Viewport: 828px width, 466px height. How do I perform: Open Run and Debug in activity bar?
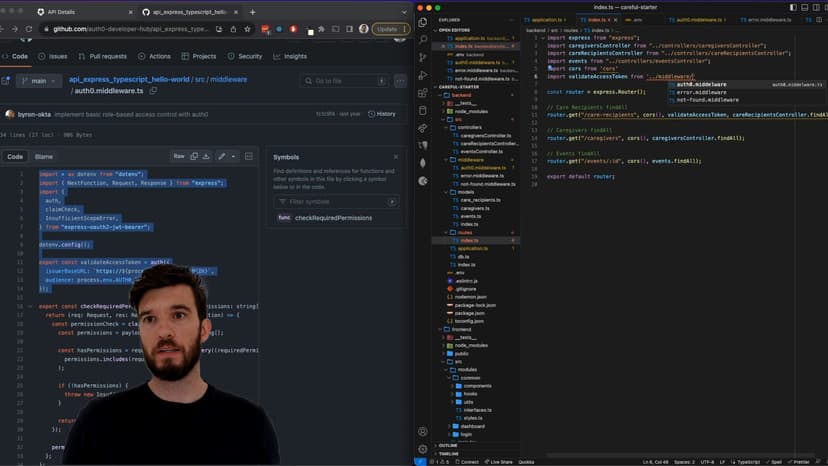point(423,75)
